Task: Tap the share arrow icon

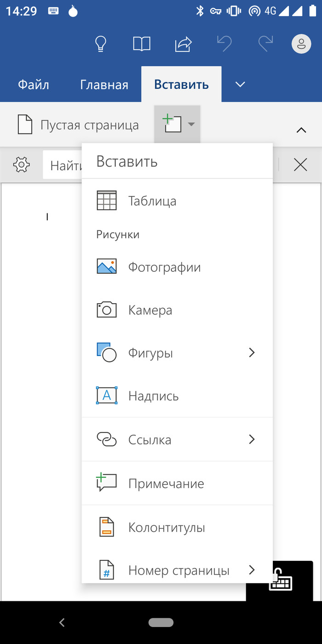Action: [x=183, y=44]
